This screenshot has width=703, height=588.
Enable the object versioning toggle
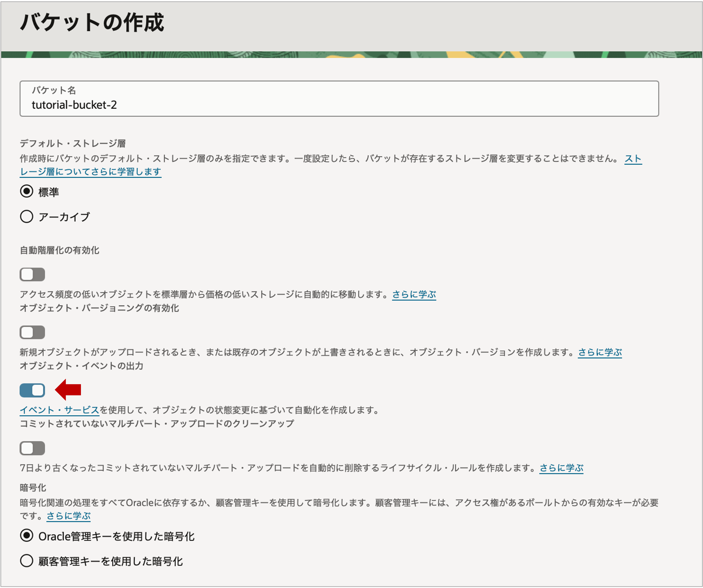pyautogui.click(x=32, y=332)
